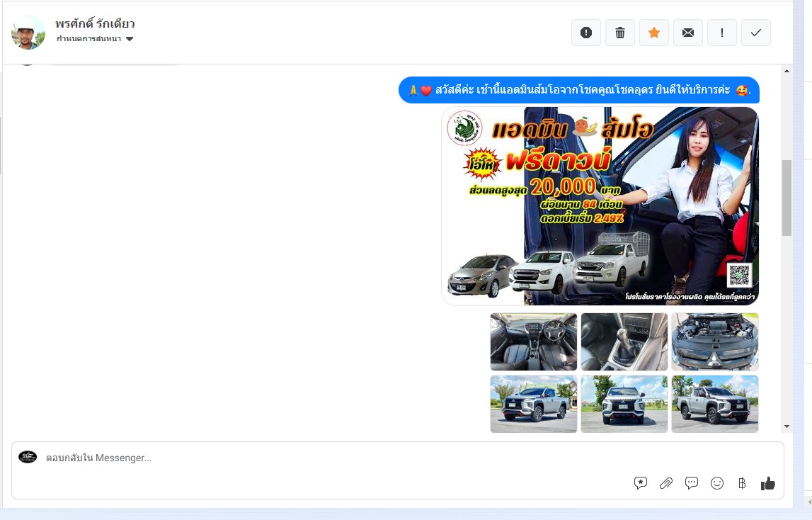Click the page avatar beside the reply box
Viewport: 812px width, 520px height.
point(28,457)
